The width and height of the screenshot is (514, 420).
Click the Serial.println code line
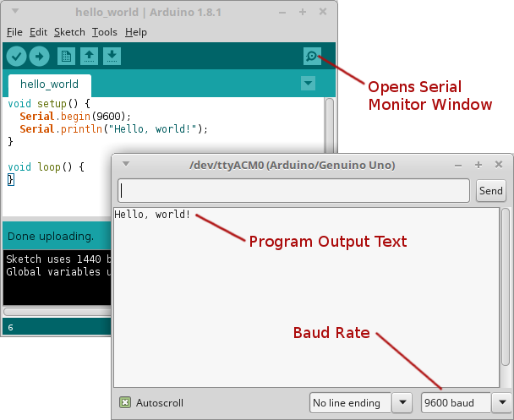coord(114,129)
